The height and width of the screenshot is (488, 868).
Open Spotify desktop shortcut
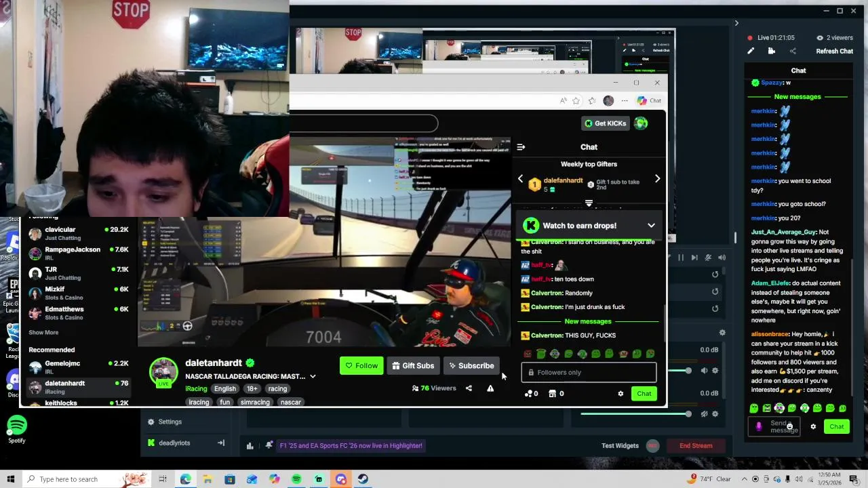pyautogui.click(x=16, y=430)
